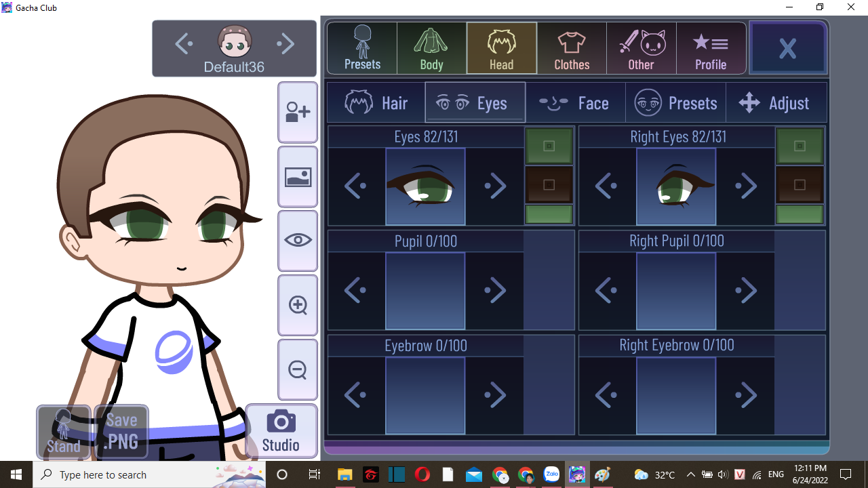This screenshot has height=488, width=868.
Task: Open the Other tab
Action: [641, 48]
